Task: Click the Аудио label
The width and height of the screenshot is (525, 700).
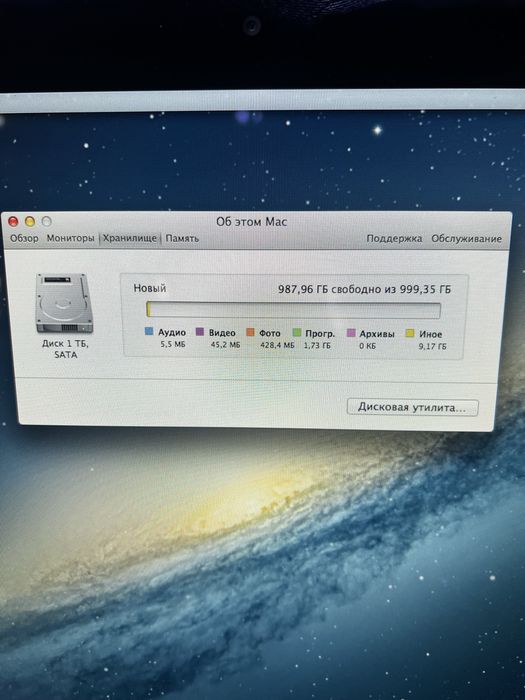Action: tap(172, 333)
